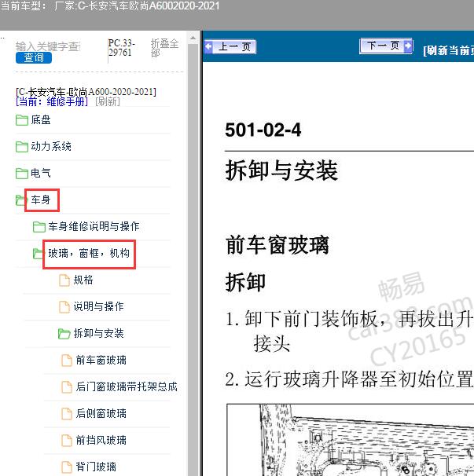Click the 刷新当前页 link in header

pos(449,50)
